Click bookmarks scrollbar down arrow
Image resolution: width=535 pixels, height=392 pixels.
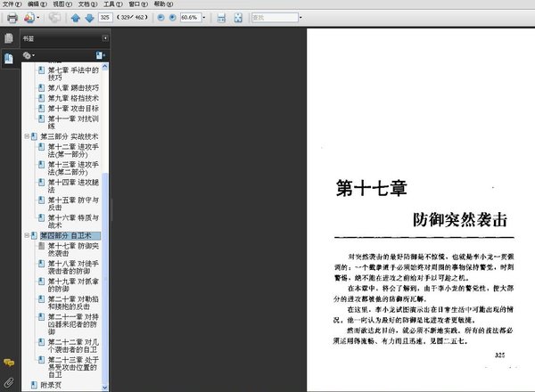(x=105, y=388)
